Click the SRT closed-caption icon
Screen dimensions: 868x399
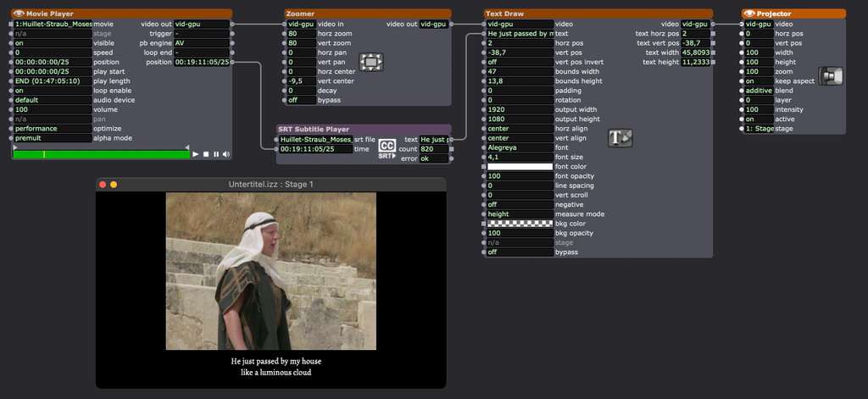point(387,148)
